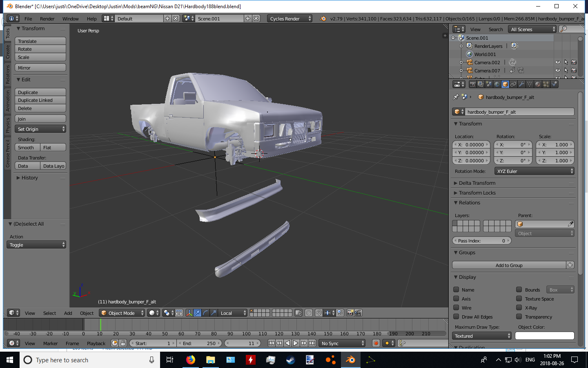
Task: Delete the Scene.001 scene with X icon
Action: [256, 18]
